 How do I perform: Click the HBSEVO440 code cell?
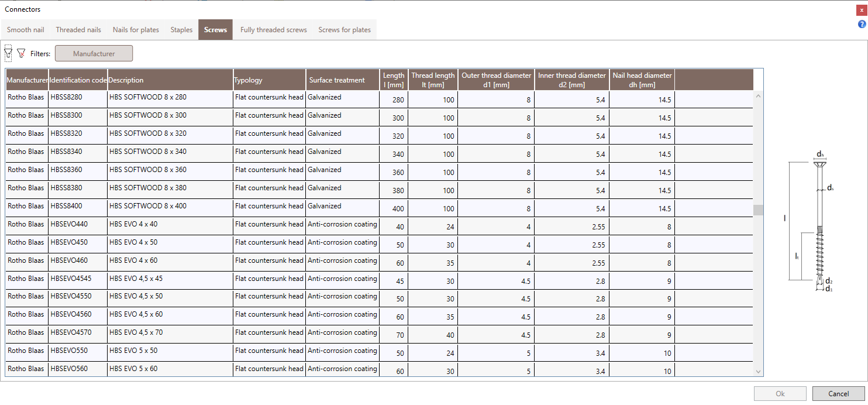(78, 226)
